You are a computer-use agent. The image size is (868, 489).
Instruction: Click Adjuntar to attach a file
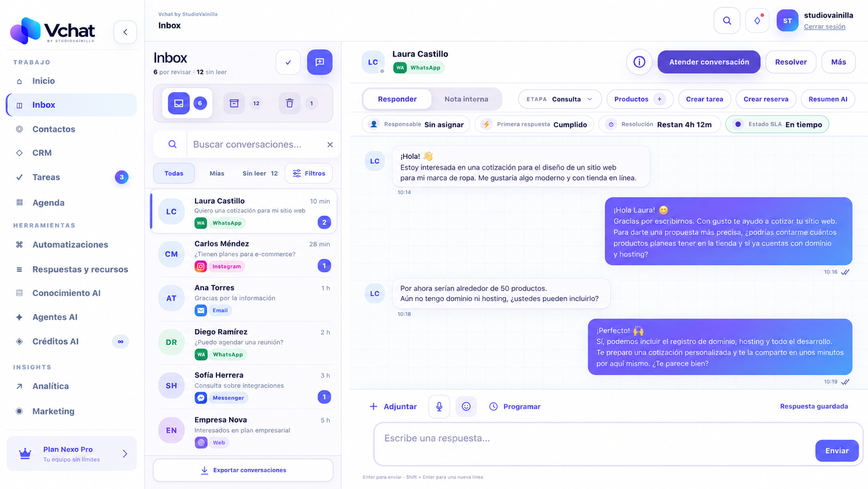click(393, 406)
